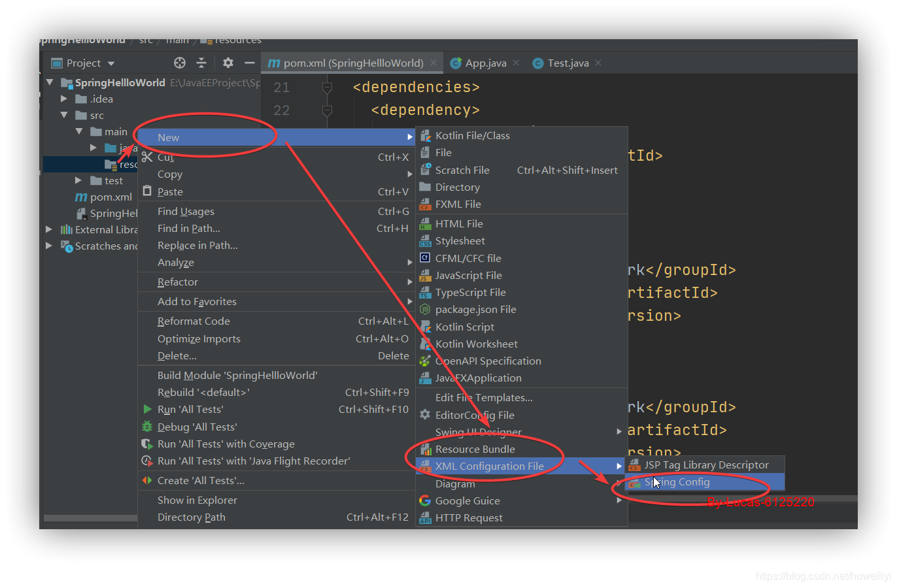Choose Show in Explorer

pyautogui.click(x=277, y=500)
